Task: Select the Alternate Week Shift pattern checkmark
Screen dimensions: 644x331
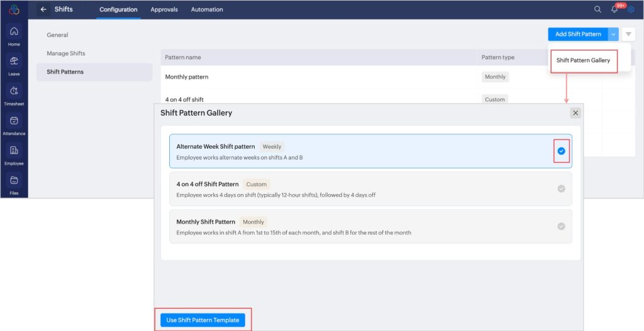Action: click(x=561, y=151)
